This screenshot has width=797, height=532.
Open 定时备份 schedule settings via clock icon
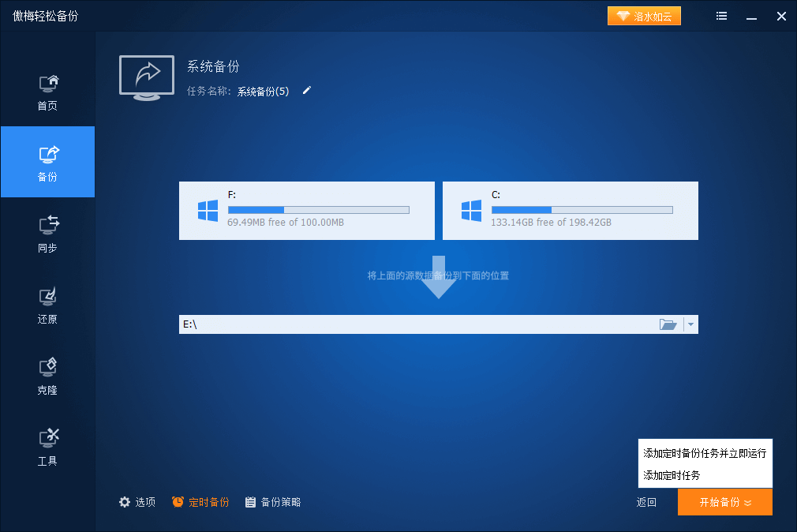coord(178,502)
